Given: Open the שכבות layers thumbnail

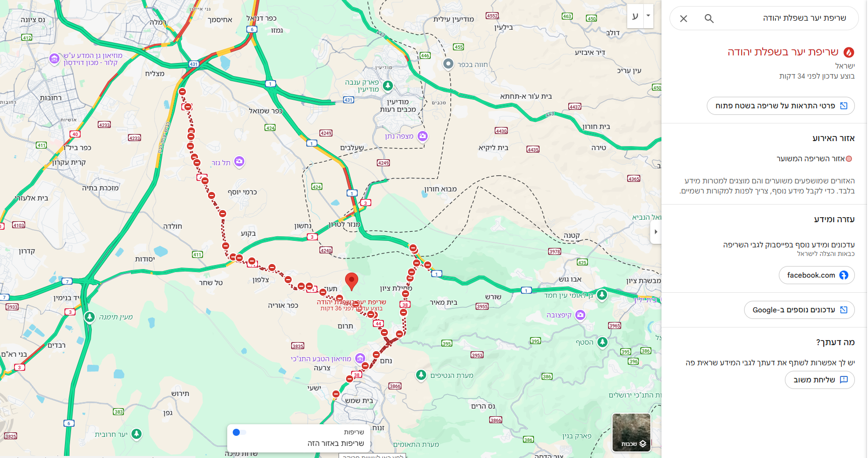Looking at the screenshot, I should [x=631, y=432].
